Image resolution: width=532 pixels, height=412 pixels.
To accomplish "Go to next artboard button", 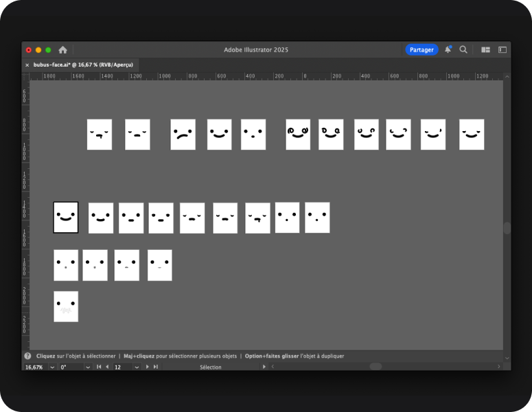I will [x=148, y=367].
